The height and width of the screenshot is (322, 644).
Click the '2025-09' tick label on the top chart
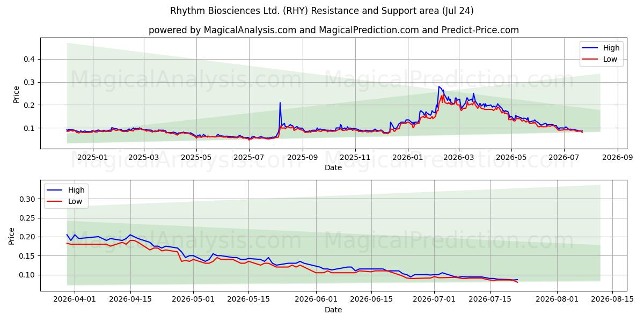302,158
